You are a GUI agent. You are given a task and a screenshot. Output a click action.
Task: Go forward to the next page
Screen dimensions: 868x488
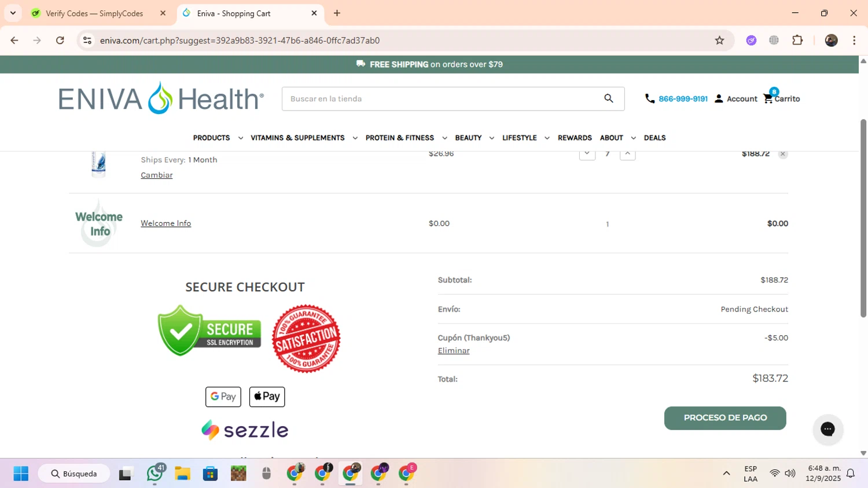pyautogui.click(x=37, y=41)
